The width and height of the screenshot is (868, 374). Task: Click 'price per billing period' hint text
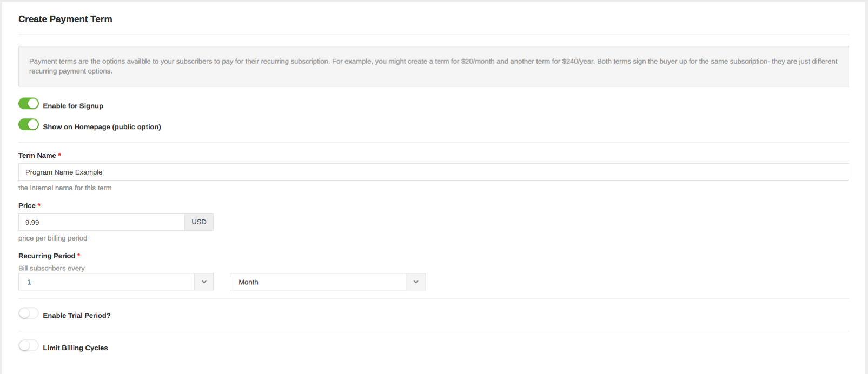click(x=52, y=238)
